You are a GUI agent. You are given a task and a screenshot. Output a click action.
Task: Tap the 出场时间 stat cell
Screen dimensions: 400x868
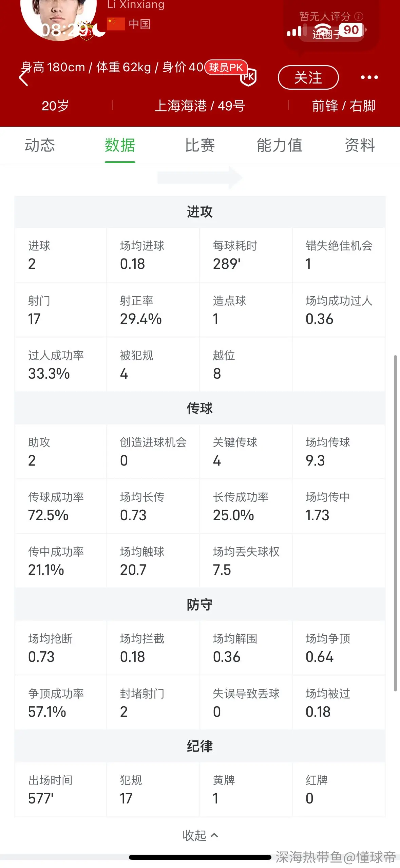pyautogui.click(x=61, y=790)
